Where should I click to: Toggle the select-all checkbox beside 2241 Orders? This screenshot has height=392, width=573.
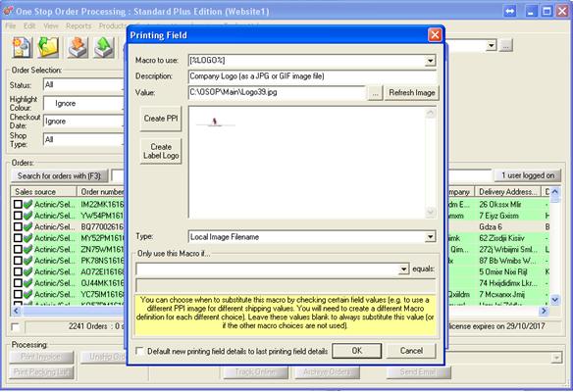(x=16, y=326)
